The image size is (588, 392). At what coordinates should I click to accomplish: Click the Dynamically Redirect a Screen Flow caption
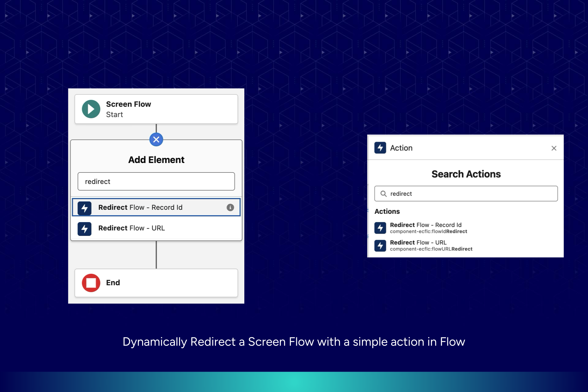pos(294,342)
